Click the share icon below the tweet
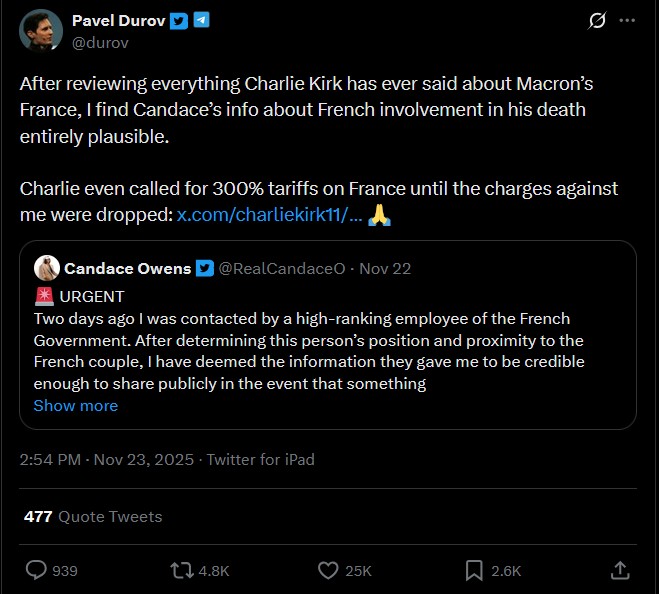The image size is (659, 594). click(619, 570)
